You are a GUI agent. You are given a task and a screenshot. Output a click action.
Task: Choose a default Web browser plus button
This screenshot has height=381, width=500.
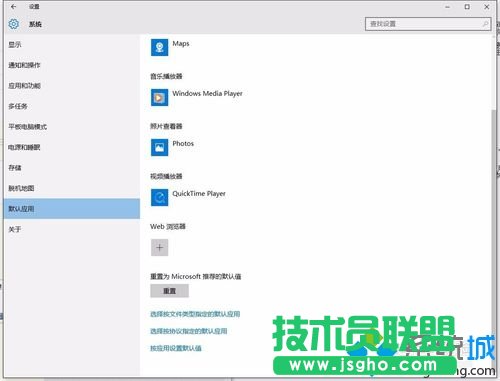pos(159,247)
